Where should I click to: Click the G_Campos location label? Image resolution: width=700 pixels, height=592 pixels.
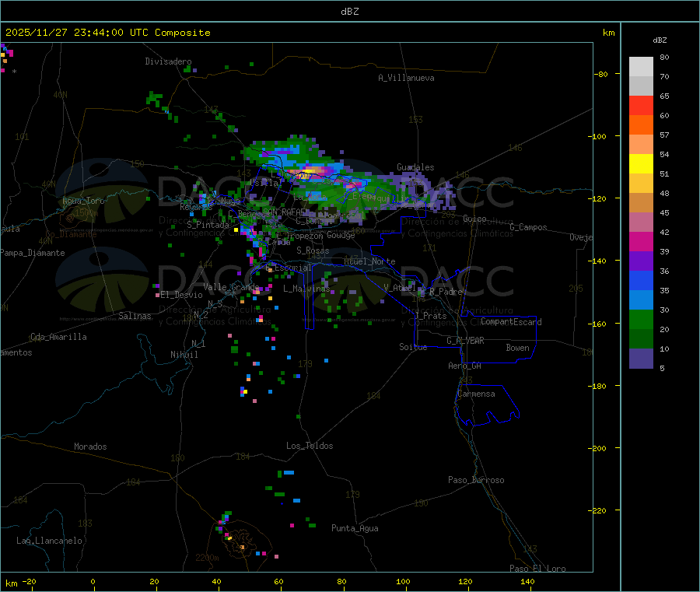point(528,227)
